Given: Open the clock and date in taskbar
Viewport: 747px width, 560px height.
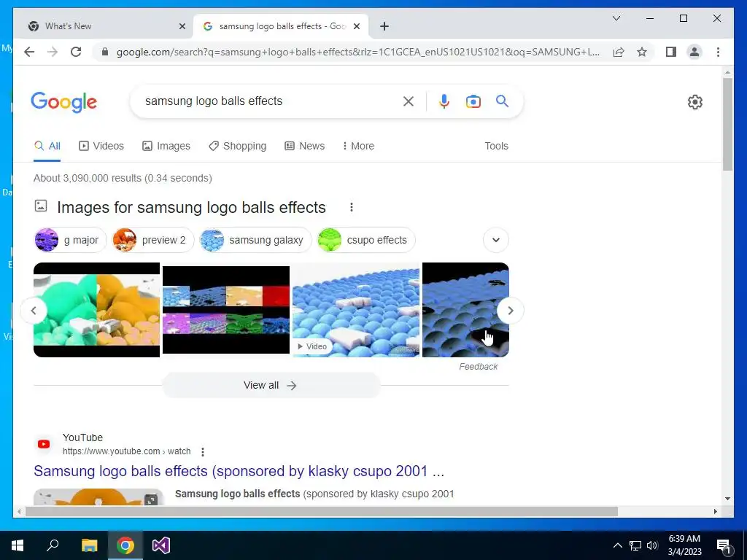Looking at the screenshot, I should click(684, 545).
